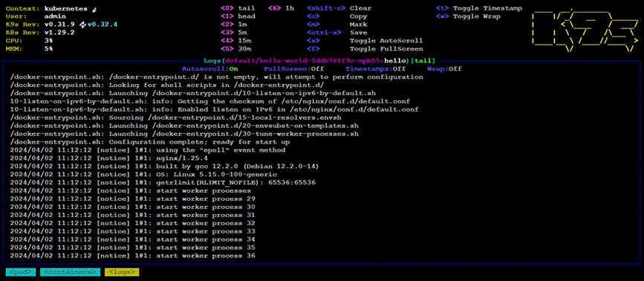Click the <c> Copy command
Viewport: 644px width, 281px height.
pos(336,16)
